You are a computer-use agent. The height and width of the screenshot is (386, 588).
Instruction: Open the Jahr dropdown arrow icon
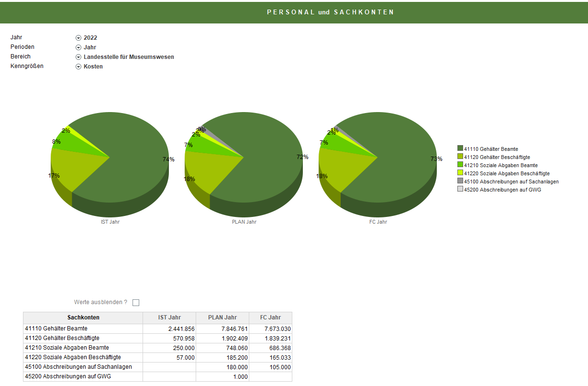78,38
